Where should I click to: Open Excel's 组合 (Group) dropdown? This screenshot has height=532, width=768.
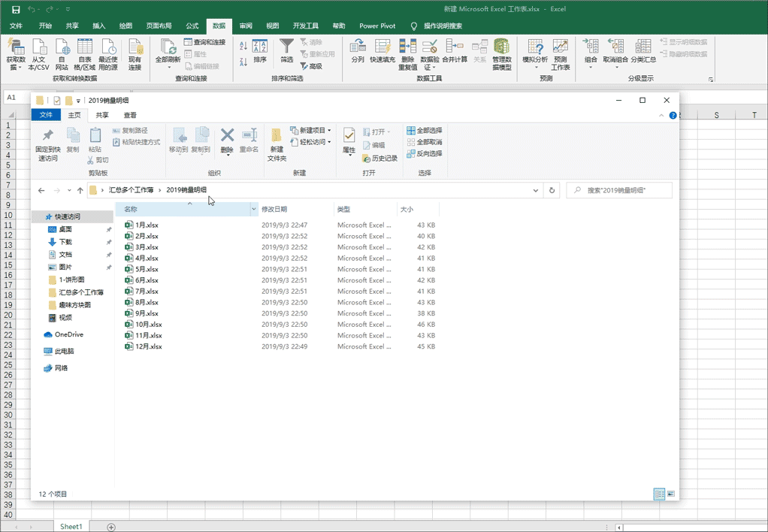[x=591, y=67]
